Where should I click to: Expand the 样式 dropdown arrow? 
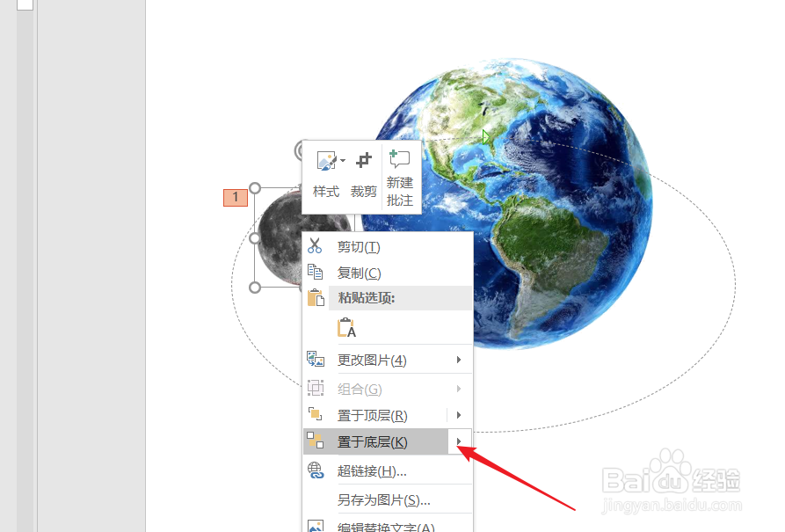(343, 161)
